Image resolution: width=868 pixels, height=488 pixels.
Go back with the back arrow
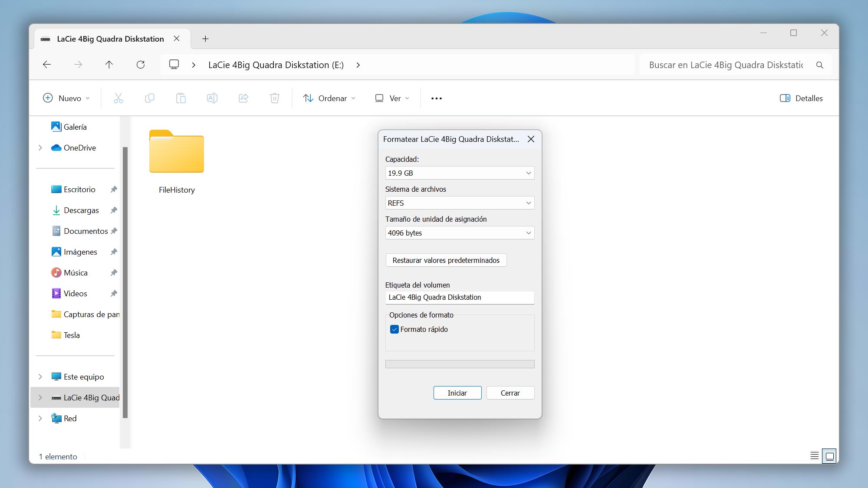tap(47, 65)
